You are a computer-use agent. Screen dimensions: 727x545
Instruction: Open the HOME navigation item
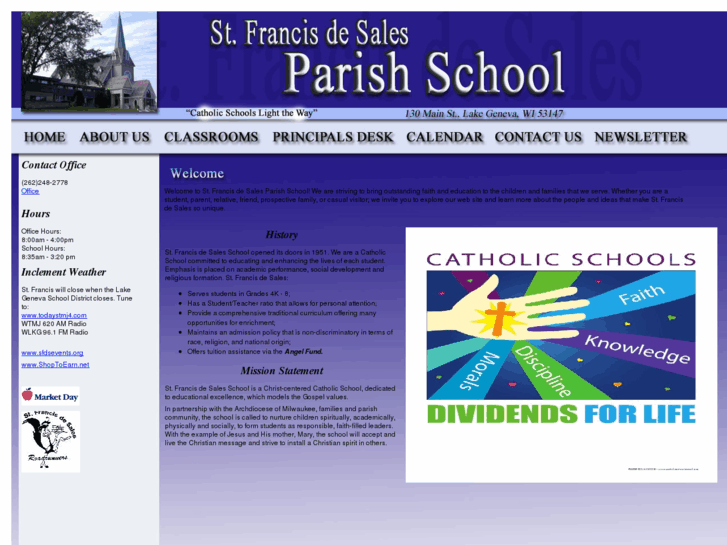(x=45, y=137)
